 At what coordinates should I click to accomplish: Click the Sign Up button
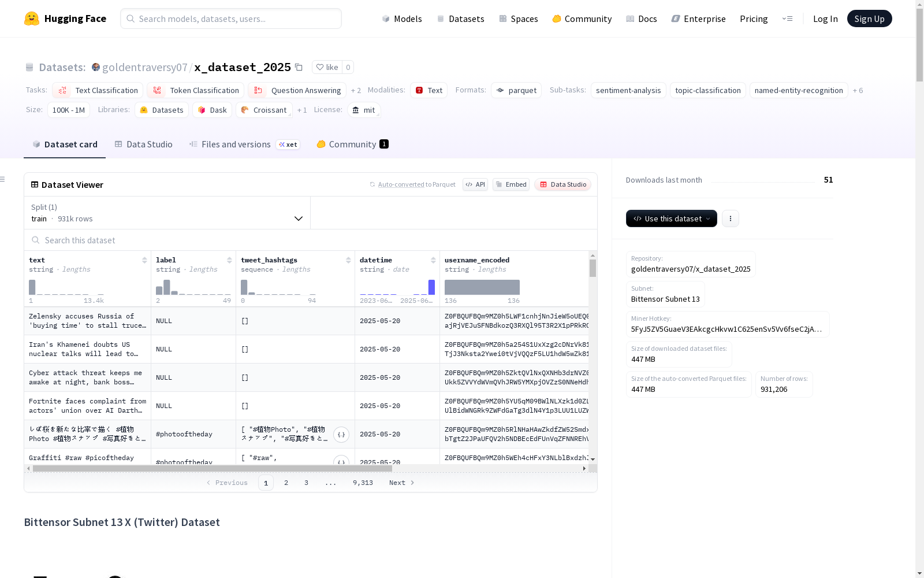(x=869, y=18)
